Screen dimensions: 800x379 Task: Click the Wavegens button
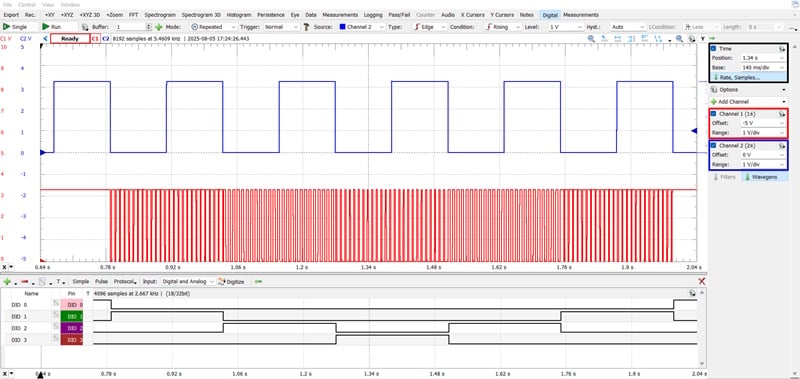tap(764, 177)
